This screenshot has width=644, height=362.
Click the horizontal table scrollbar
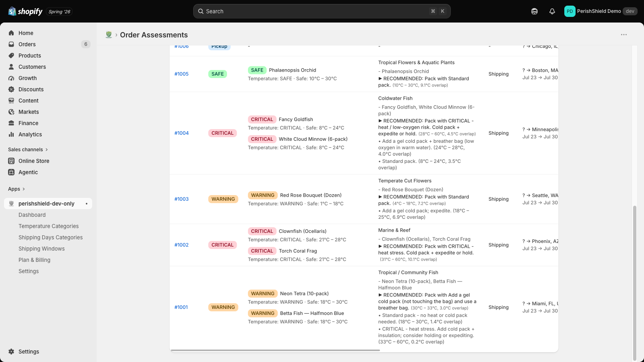point(275,350)
